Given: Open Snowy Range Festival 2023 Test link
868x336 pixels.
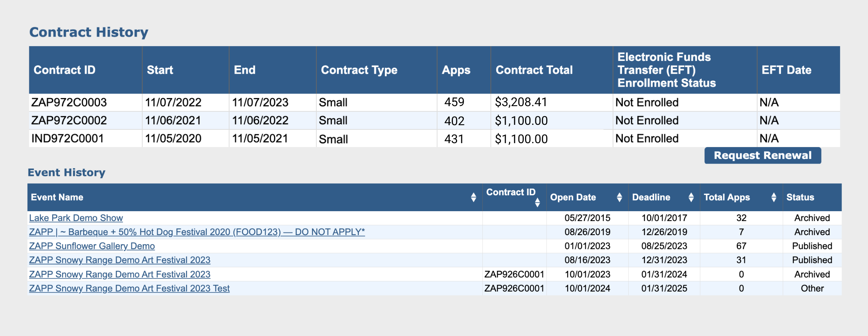Looking at the screenshot, I should coord(129,288).
